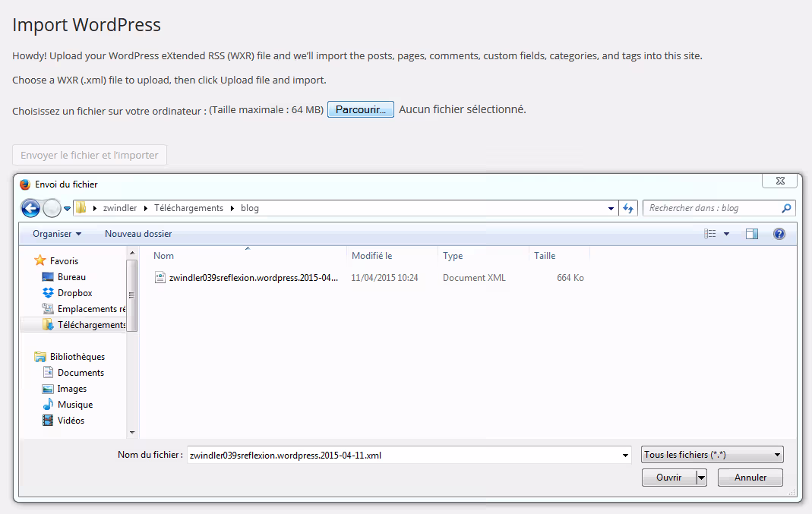Image resolution: width=812 pixels, height=514 pixels.
Task: Click the Ouvrir button
Action: pos(668,478)
